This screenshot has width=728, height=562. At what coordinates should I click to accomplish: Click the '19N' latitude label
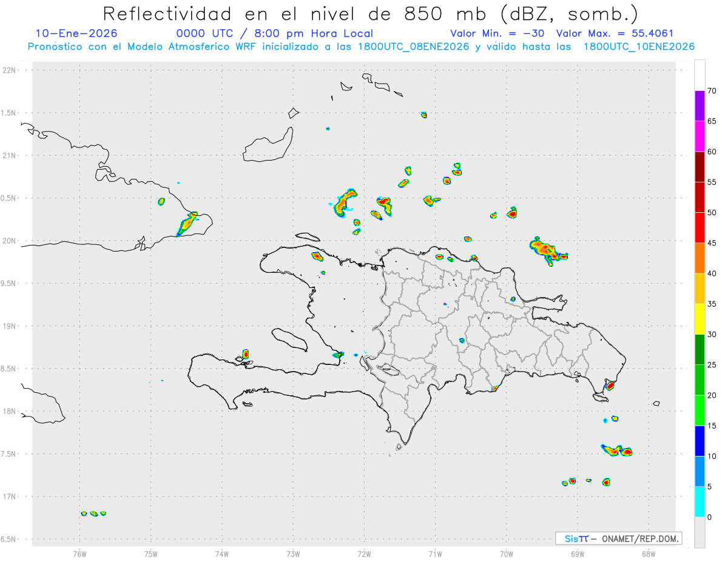[x=10, y=326]
